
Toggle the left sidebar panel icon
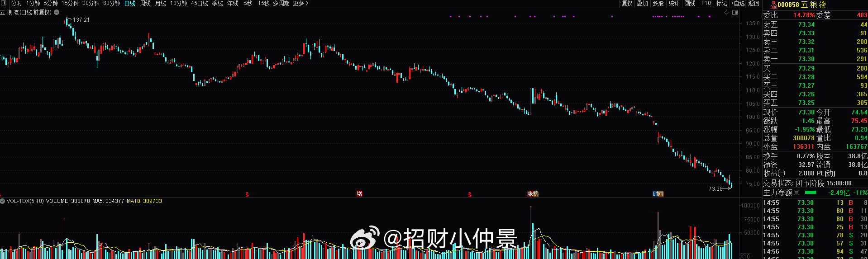[x=4, y=3]
